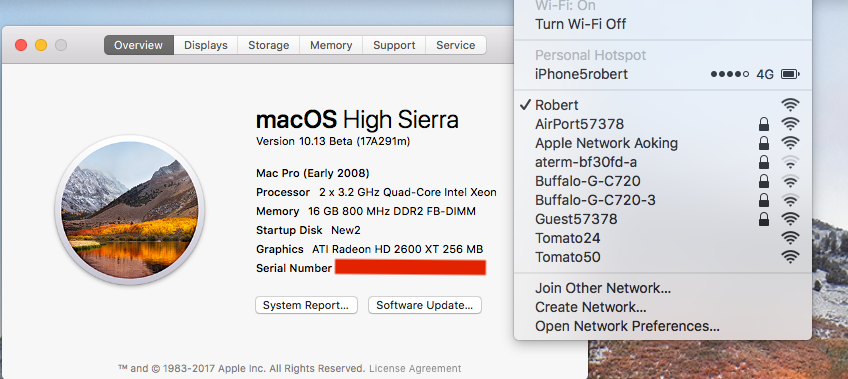Click the signal strength dots for iPhone5robert
Viewport: 848px width, 379px height.
pyautogui.click(x=730, y=74)
